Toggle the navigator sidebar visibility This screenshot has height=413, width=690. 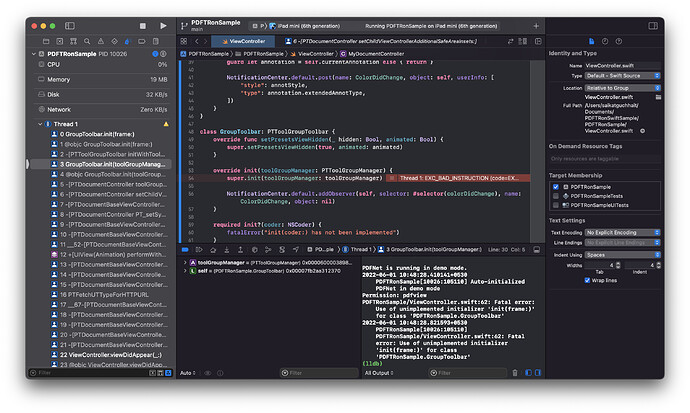[70, 26]
